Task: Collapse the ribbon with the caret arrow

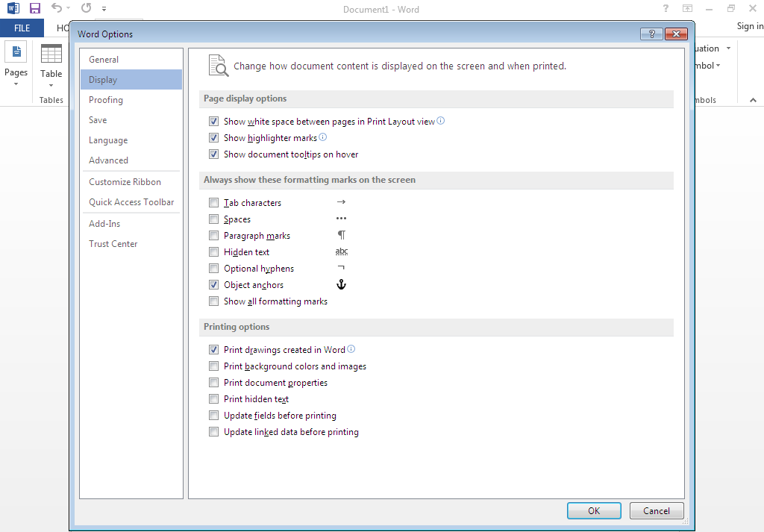Action: coord(751,99)
